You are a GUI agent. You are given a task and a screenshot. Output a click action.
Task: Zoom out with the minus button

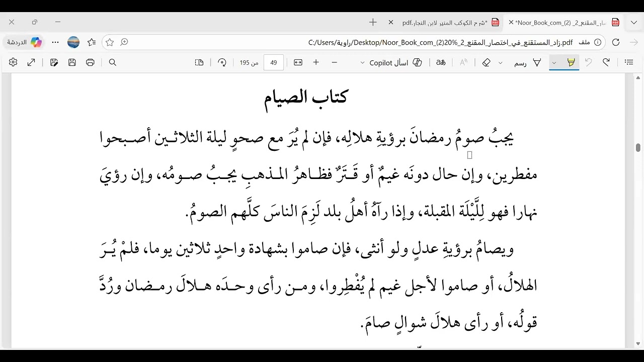point(334,62)
